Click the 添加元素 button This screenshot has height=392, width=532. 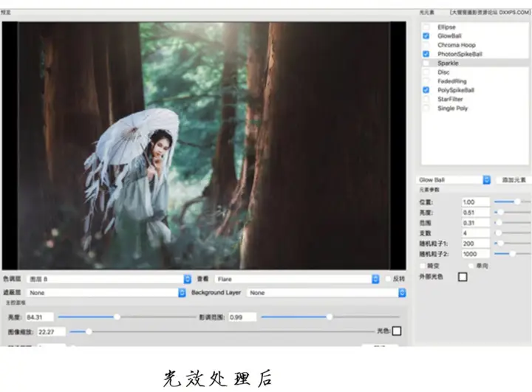pyautogui.click(x=514, y=179)
